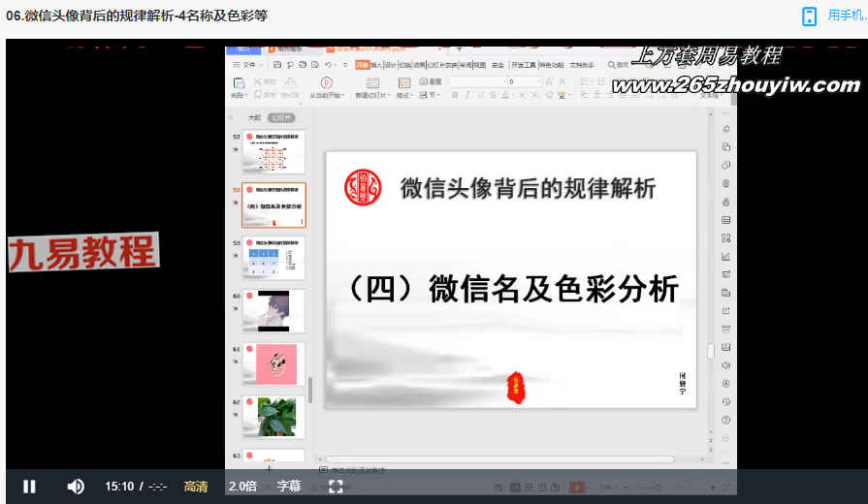Viewport: 868px width, 504px height.
Task: Expand the 从当前开始 dropdown arrow
Action: pyautogui.click(x=342, y=96)
